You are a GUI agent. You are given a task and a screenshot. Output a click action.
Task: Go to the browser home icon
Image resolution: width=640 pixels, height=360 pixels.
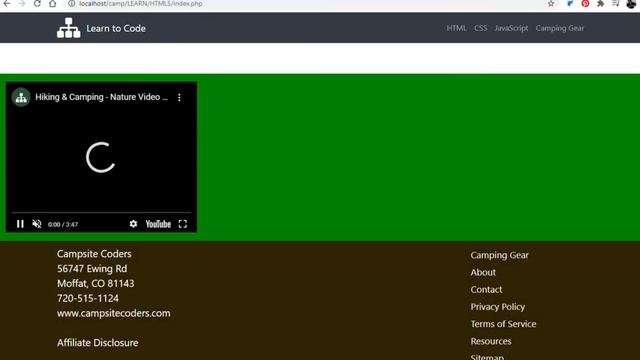click(53, 4)
